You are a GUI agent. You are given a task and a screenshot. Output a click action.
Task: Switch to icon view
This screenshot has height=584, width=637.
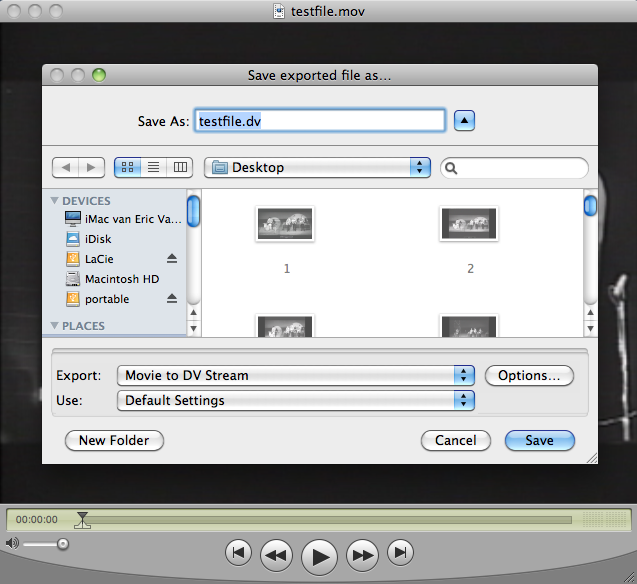coord(128,167)
